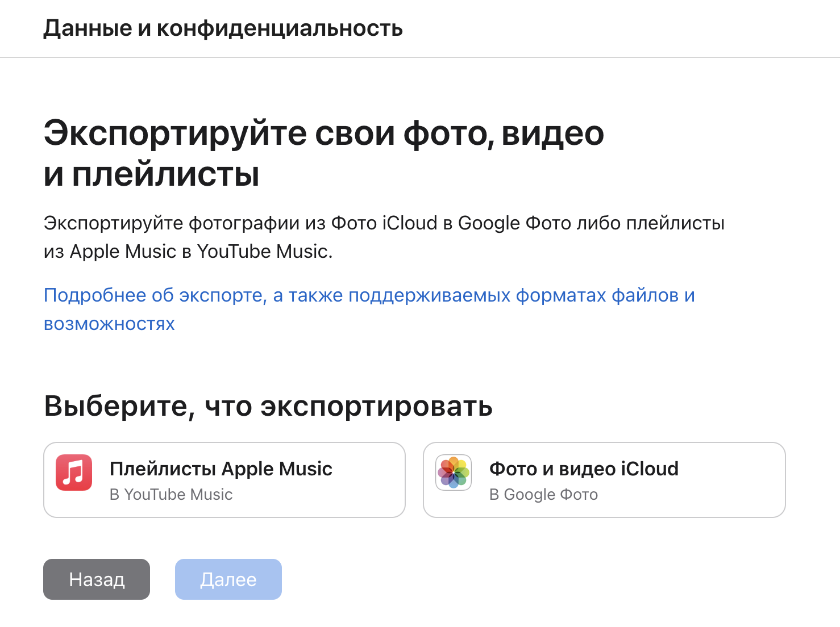Click the В YouTube Music subtitle
Viewport: 840px width, 627px height.
tap(171, 495)
